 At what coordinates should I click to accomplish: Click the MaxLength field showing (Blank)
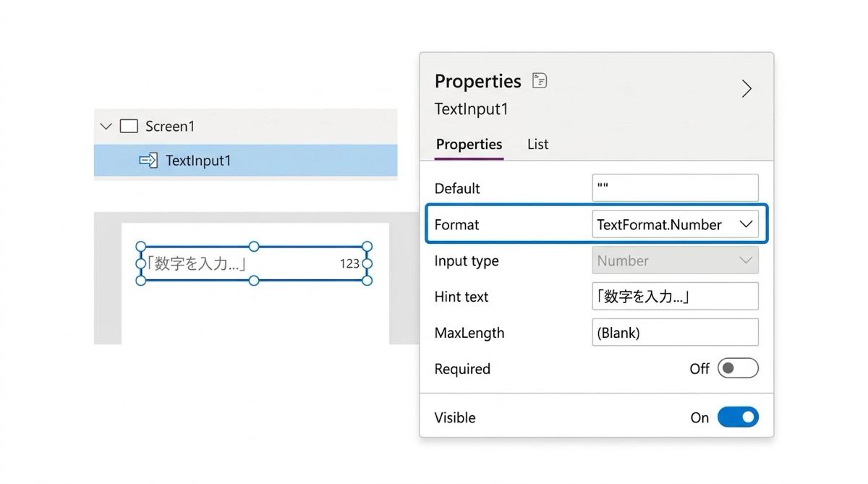(674, 333)
